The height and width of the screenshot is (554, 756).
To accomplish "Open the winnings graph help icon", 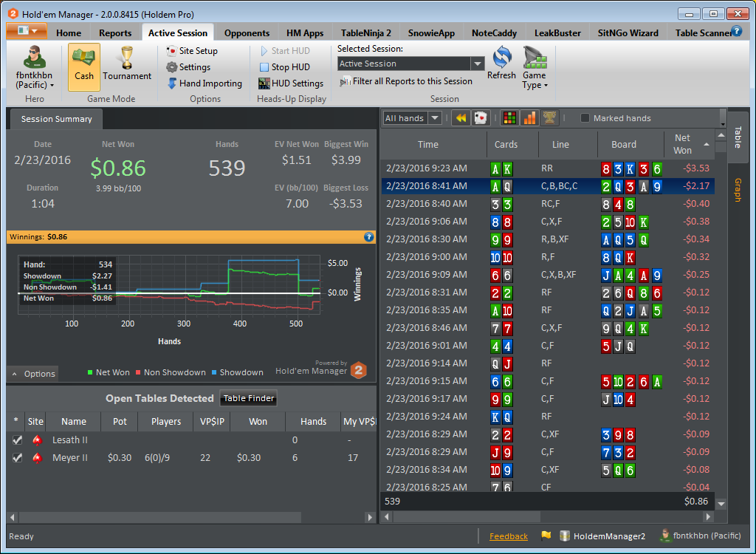I will coord(369,237).
